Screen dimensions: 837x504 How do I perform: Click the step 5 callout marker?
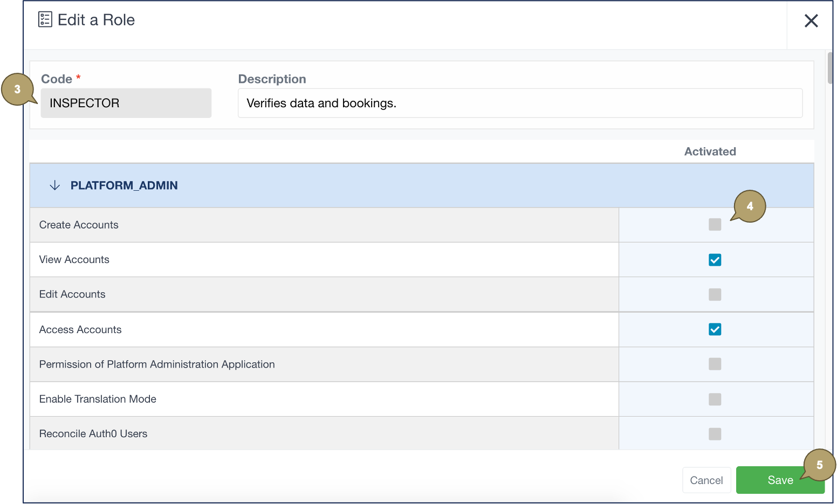pyautogui.click(x=819, y=465)
